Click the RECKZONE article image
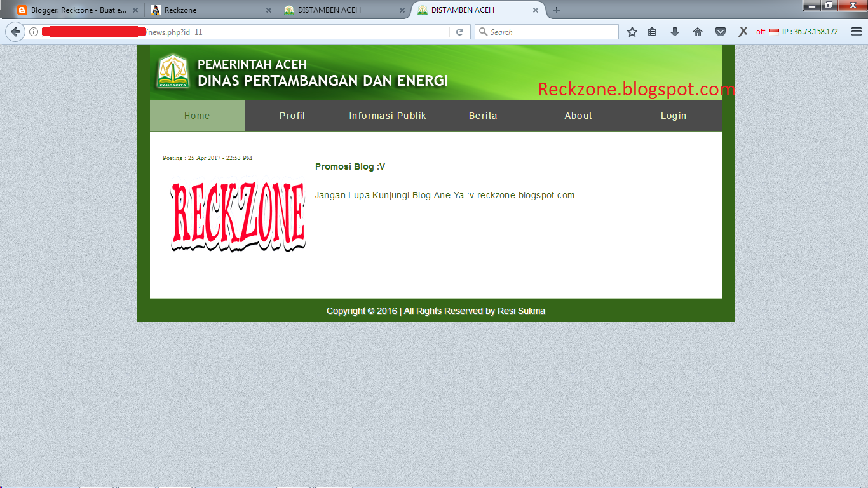 coord(238,217)
